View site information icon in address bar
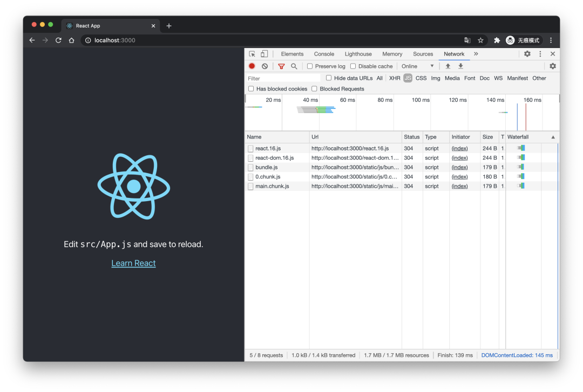The width and height of the screenshot is (583, 392). (x=88, y=40)
